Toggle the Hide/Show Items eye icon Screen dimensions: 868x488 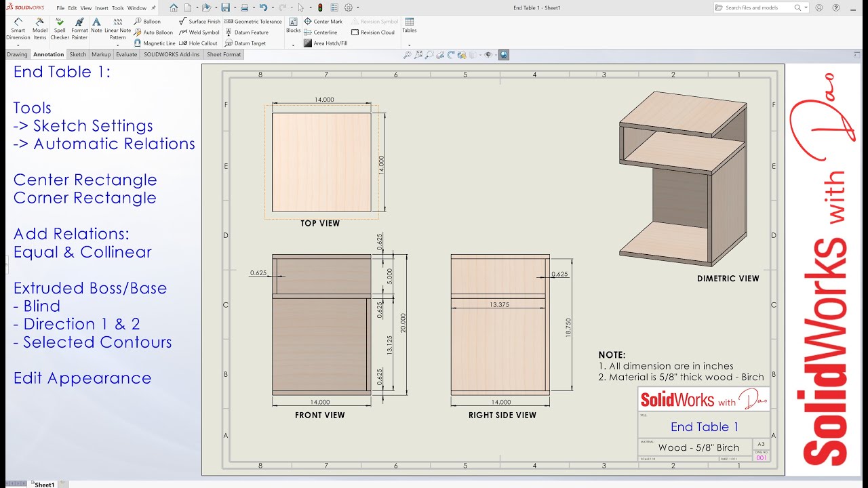[x=488, y=54]
